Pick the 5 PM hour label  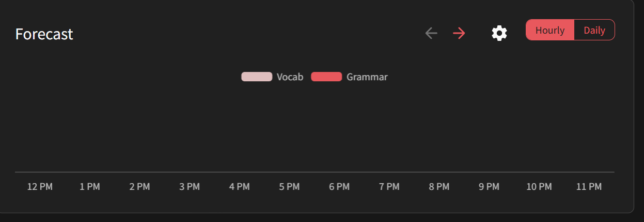click(x=289, y=187)
